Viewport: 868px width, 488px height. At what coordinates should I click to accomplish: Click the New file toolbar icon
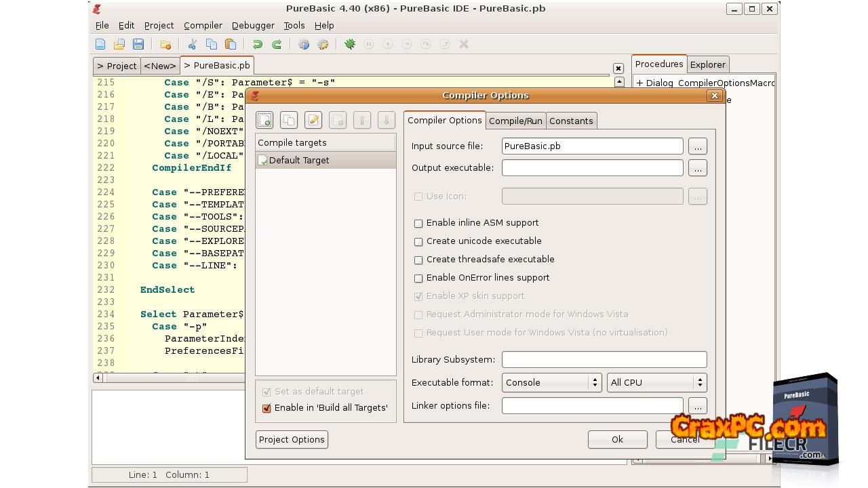pyautogui.click(x=100, y=44)
